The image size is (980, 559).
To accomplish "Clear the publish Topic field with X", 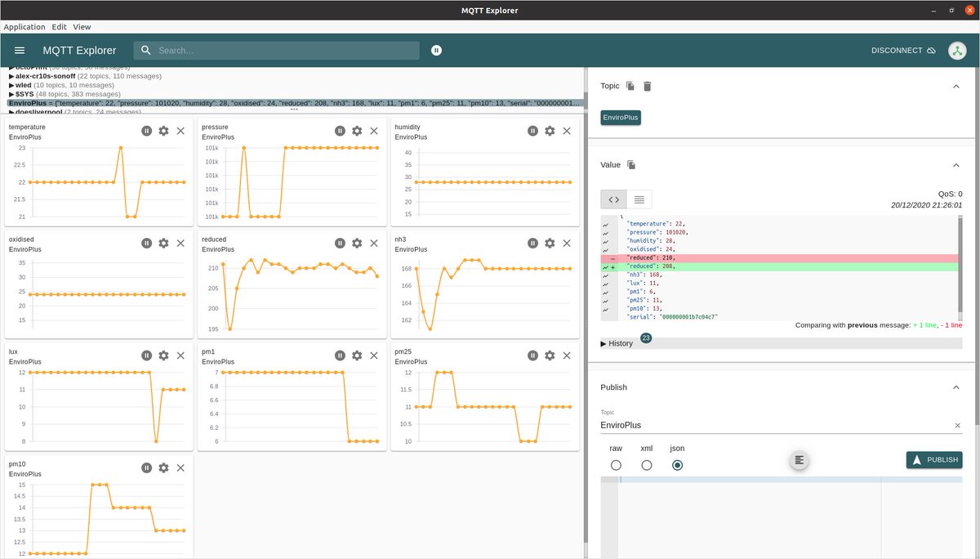I will click(958, 426).
